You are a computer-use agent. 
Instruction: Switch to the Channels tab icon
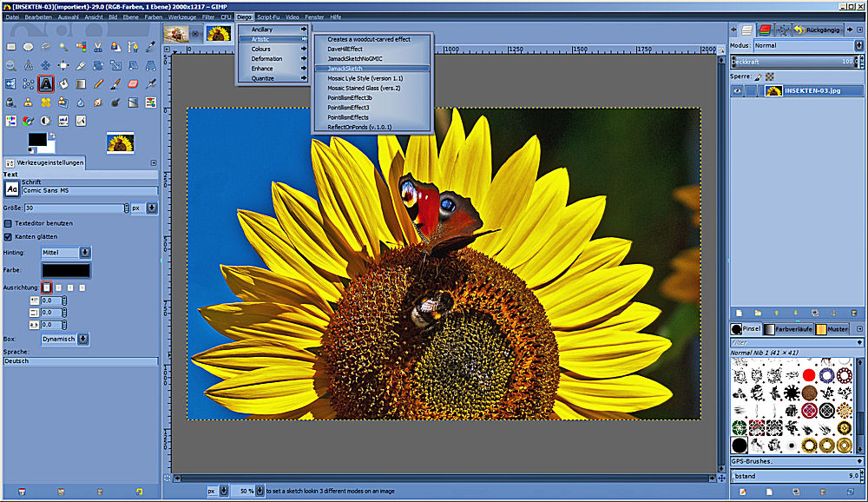click(x=765, y=30)
